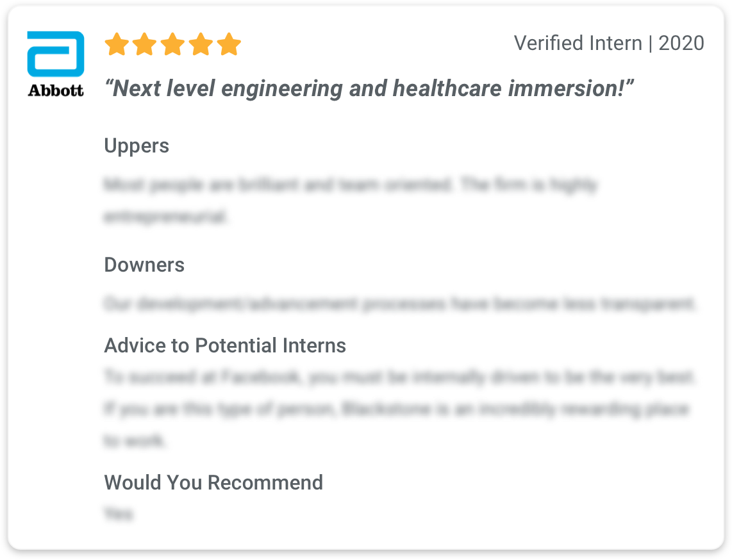This screenshot has width=732, height=560.
Task: Click Advice to Potential Interns heading
Action: coord(225,346)
